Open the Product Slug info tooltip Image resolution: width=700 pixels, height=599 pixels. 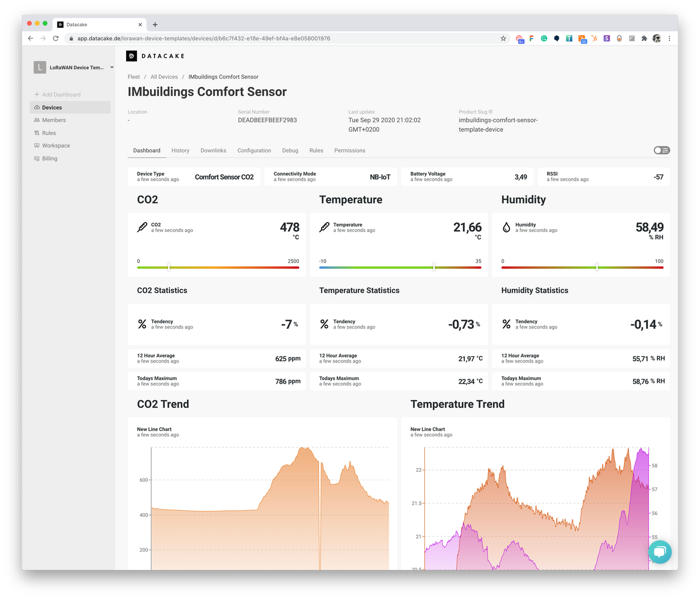490,112
